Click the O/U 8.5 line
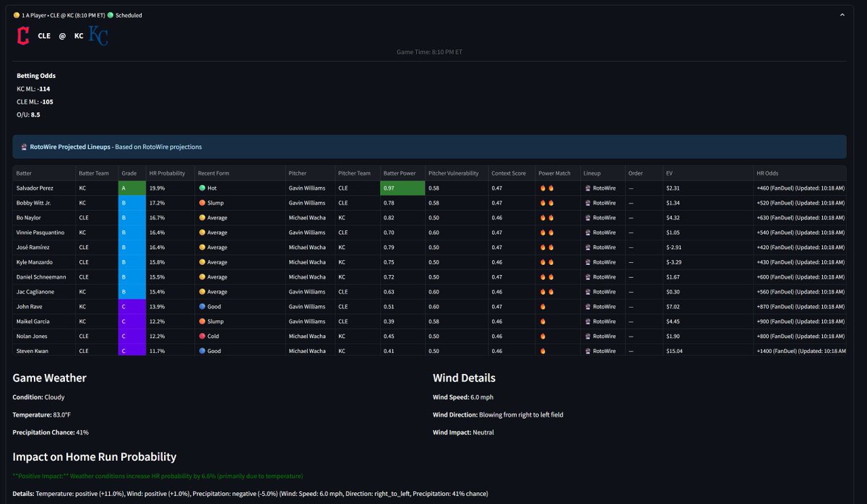Screen dimensions: 867x504 coord(28,115)
